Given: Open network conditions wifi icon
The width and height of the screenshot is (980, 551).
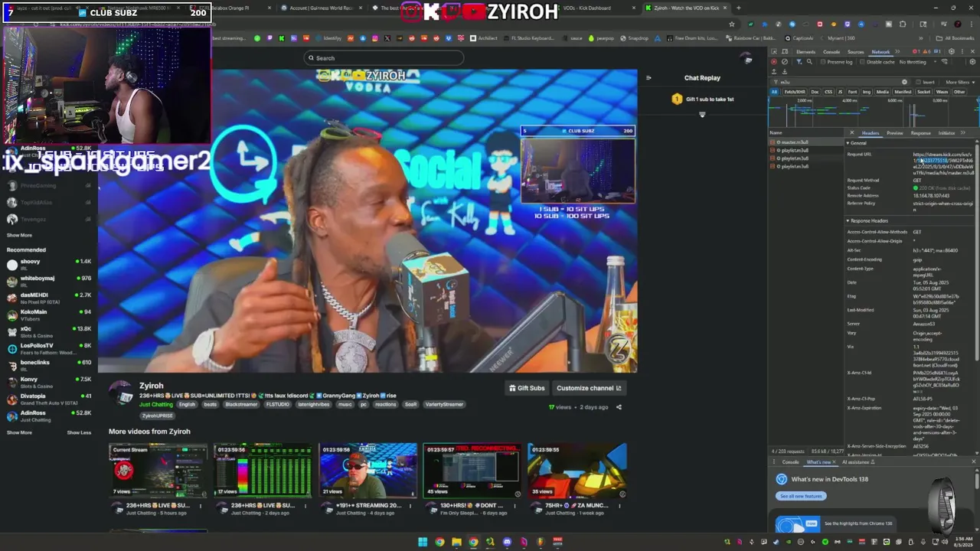Looking at the screenshot, I should pyautogui.click(x=945, y=62).
